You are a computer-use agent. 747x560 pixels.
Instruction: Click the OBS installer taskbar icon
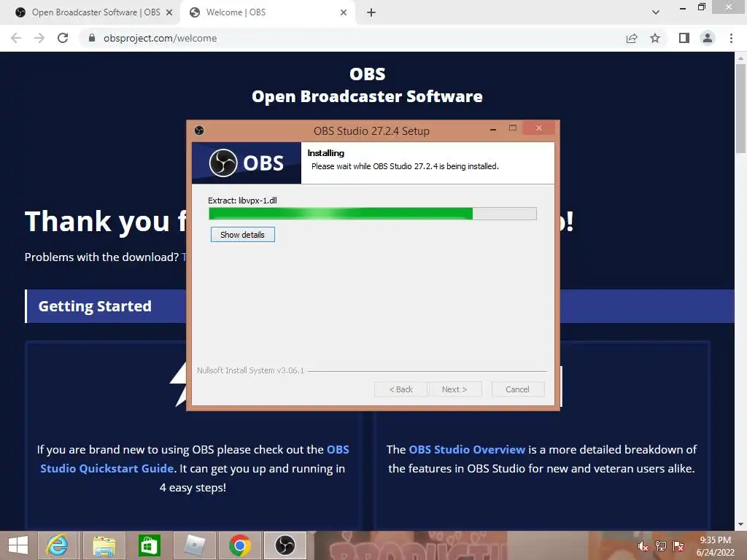tap(285, 545)
